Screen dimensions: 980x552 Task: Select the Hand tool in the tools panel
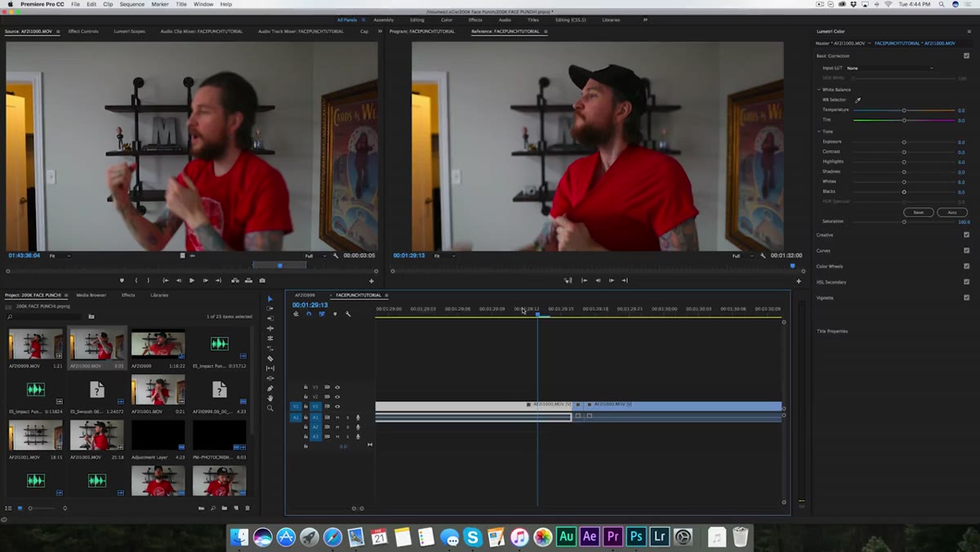270,398
